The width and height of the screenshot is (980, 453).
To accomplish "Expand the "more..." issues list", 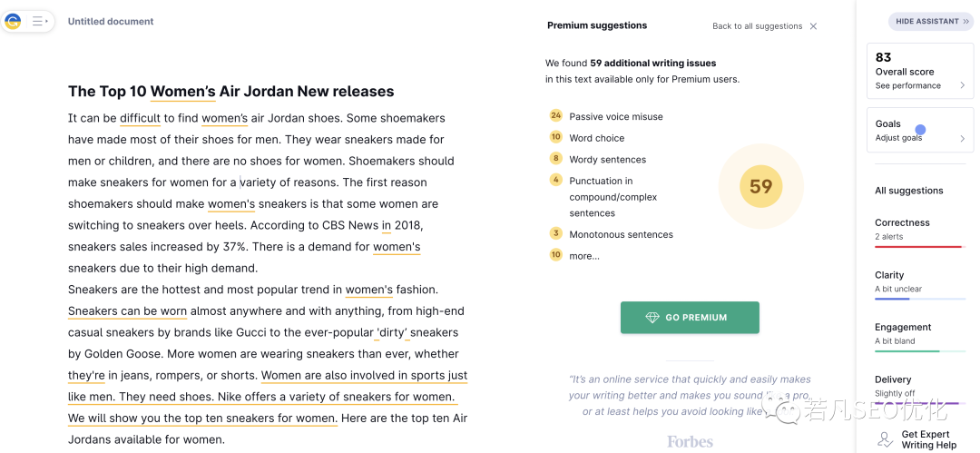I will pyautogui.click(x=584, y=256).
